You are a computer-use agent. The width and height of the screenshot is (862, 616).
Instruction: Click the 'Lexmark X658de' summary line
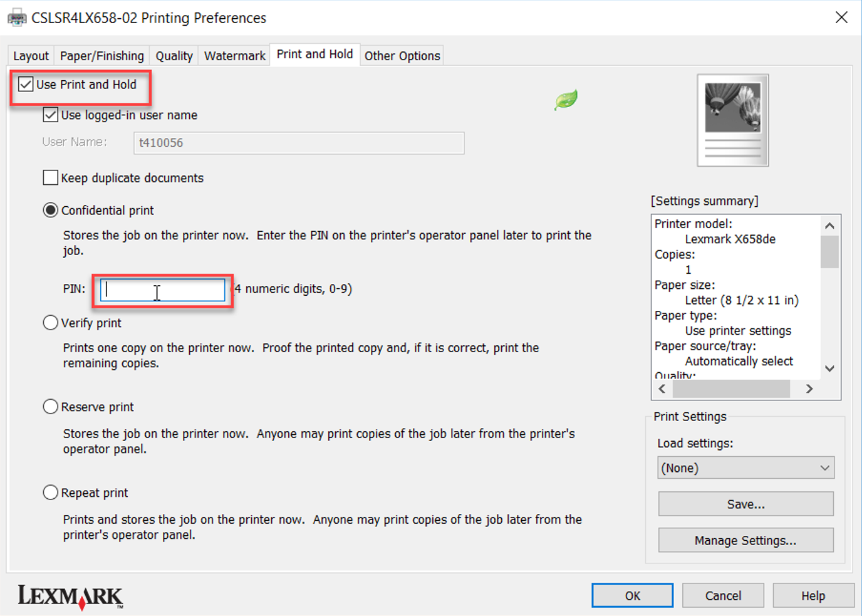[x=730, y=239]
